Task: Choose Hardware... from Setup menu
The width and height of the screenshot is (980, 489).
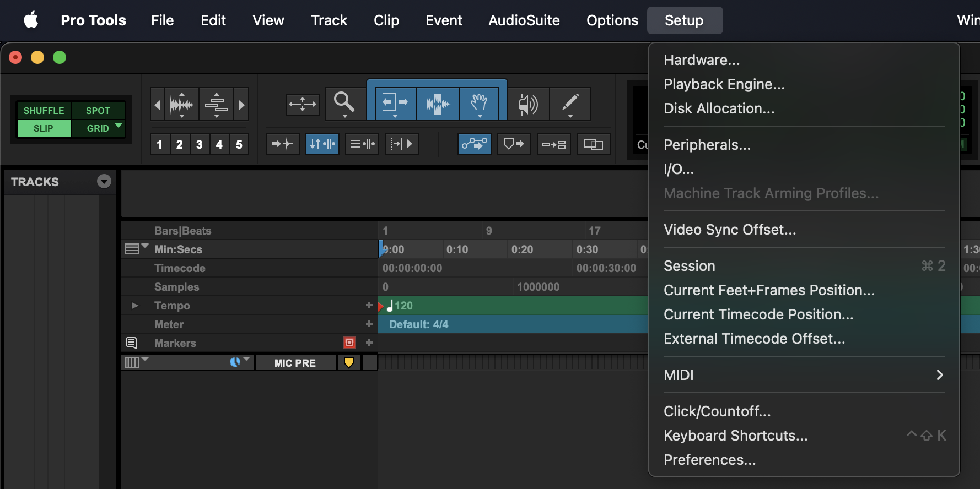Action: point(804,60)
